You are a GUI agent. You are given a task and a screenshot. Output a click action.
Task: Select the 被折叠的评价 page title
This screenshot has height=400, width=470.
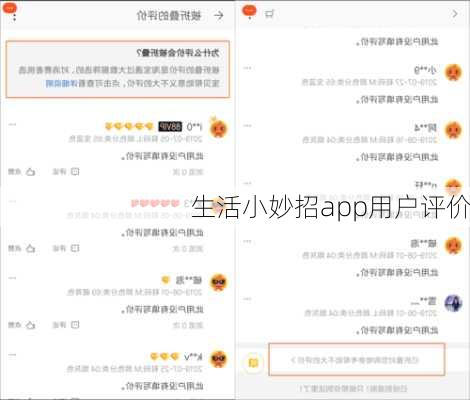(169, 16)
